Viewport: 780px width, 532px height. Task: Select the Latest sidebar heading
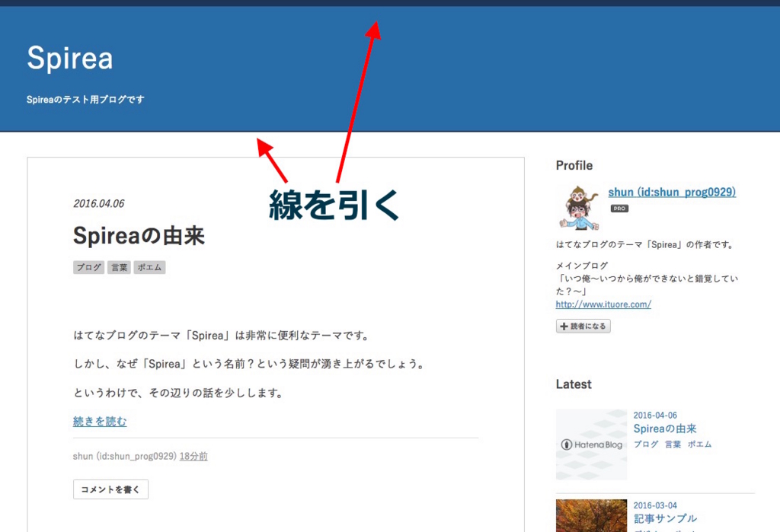pyautogui.click(x=574, y=384)
